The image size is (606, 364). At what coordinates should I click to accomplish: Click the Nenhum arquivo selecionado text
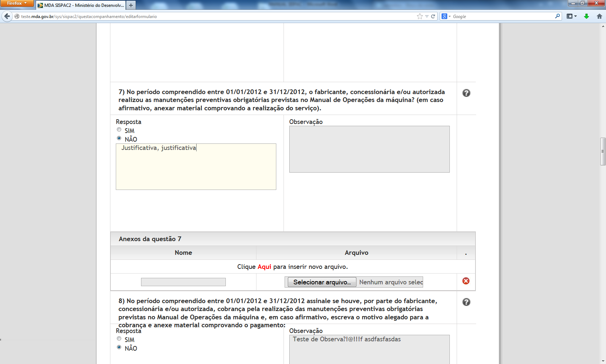point(391,282)
